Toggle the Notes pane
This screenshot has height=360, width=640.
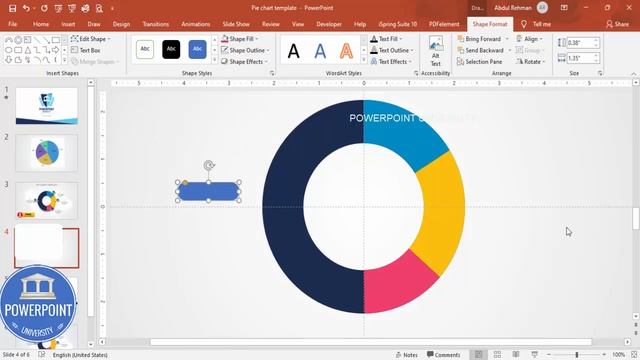click(x=407, y=355)
